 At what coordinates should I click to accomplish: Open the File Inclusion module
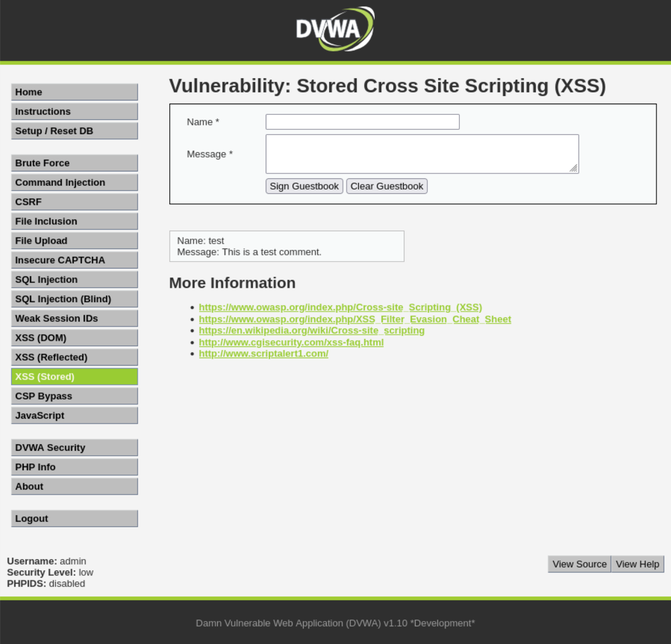point(75,222)
